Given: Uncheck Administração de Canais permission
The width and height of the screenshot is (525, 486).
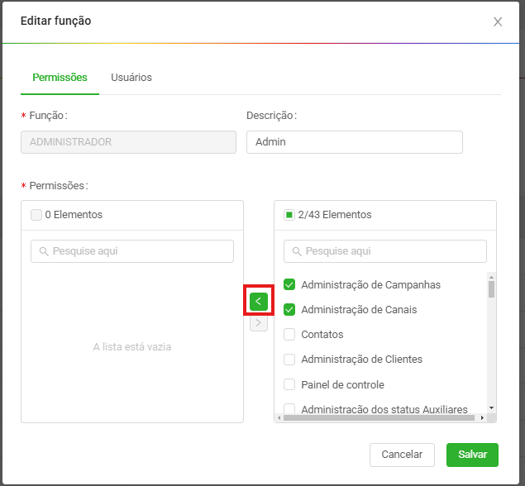Looking at the screenshot, I should coord(289,310).
